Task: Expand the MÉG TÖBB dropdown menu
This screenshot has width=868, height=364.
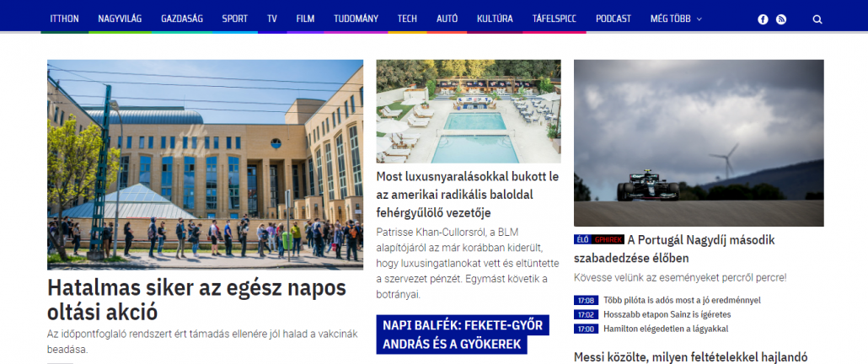Action: pyautogui.click(x=676, y=19)
